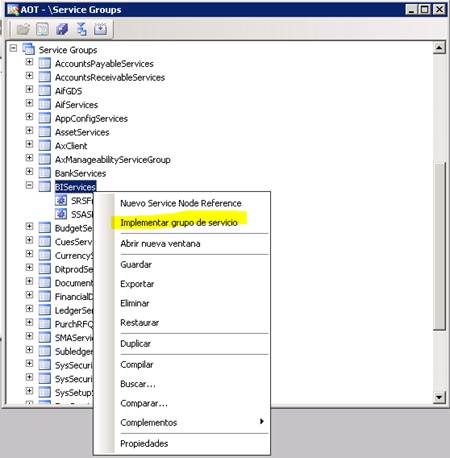Click the save all toolbar icon
The image size is (450, 458).
pyautogui.click(x=62, y=30)
